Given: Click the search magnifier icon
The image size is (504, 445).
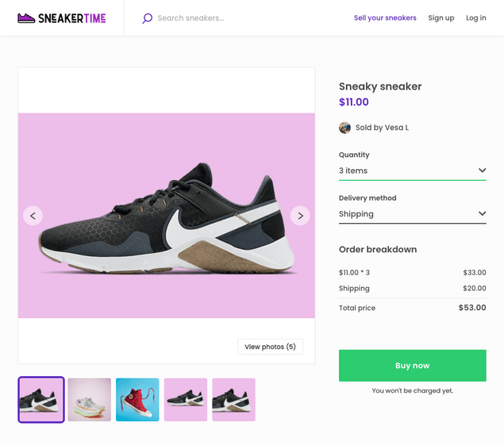Looking at the screenshot, I should click(147, 18).
